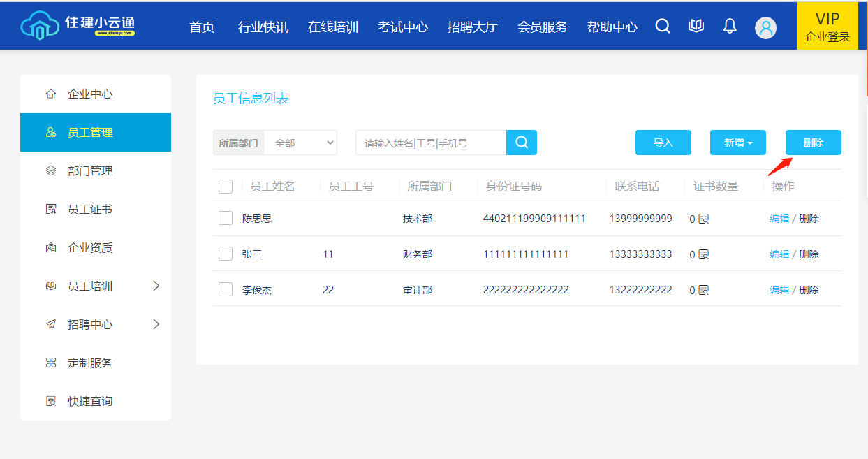The image size is (868, 459).
Task: Expand the 新增 dropdown button
Action: pyautogui.click(x=737, y=143)
